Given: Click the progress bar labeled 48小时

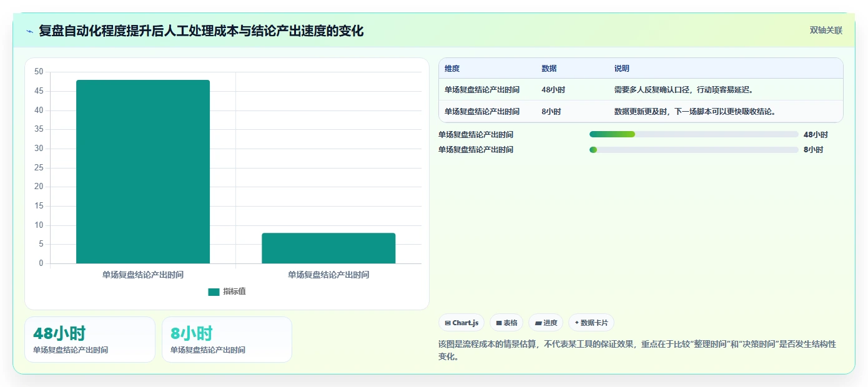Looking at the screenshot, I should click(694, 134).
